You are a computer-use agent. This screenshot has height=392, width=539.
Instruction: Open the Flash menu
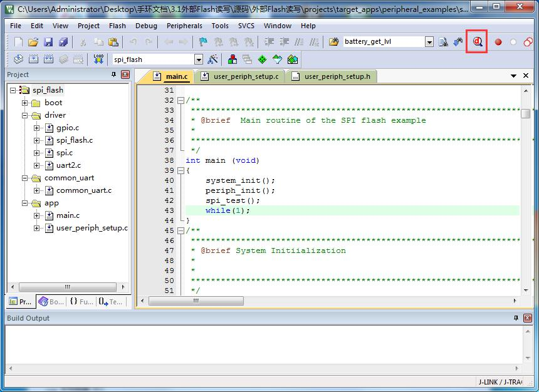click(117, 26)
